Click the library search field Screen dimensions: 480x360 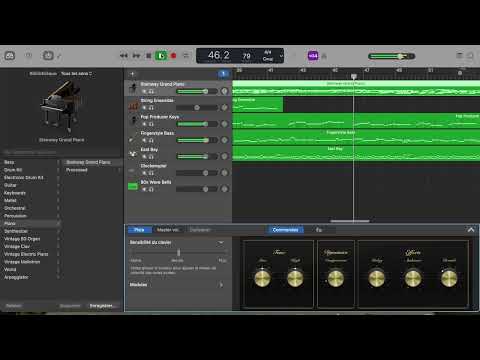(62, 152)
